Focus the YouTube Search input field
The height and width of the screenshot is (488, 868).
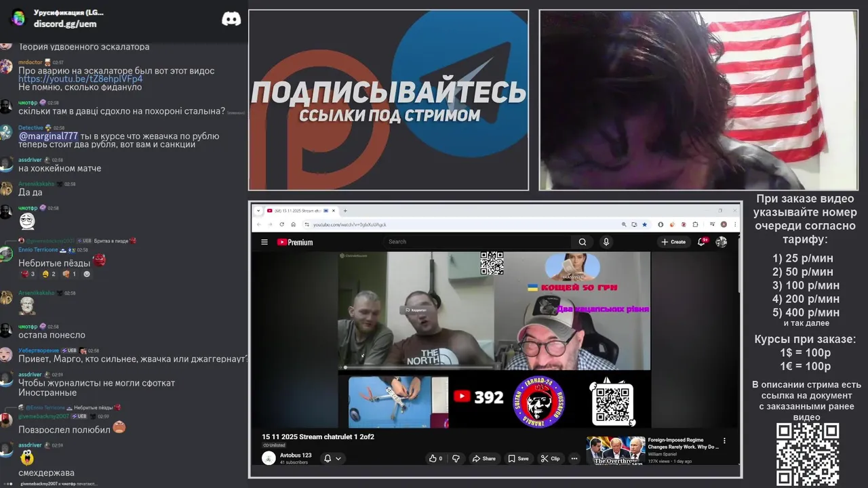[478, 242]
